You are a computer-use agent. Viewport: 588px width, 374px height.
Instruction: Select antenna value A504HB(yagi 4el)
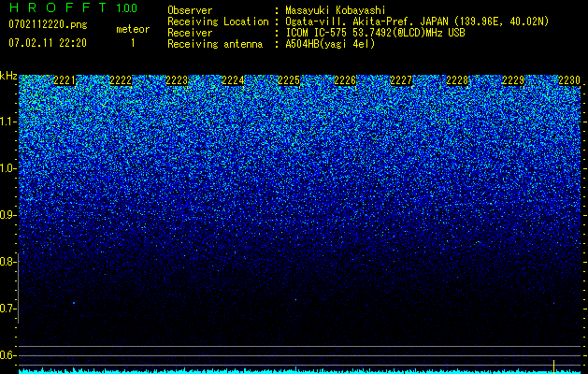click(x=330, y=44)
